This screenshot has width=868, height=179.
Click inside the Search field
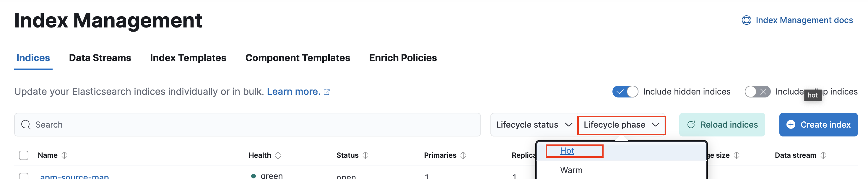135,124
